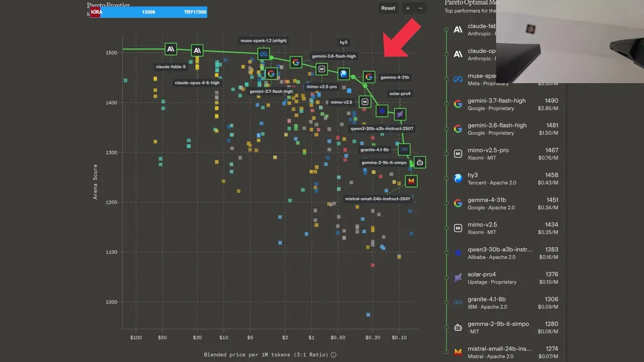Click the solar-pro4 label on the chart

click(400, 94)
